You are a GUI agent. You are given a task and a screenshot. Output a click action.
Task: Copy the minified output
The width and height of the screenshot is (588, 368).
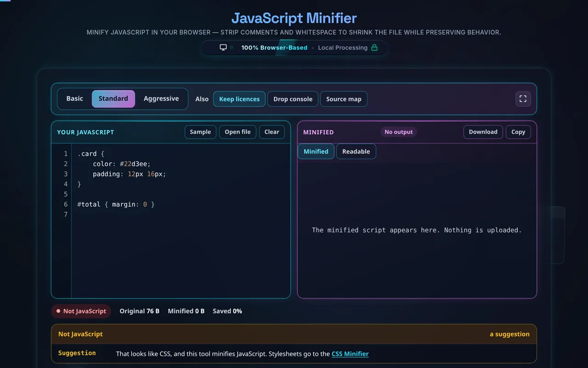click(518, 132)
